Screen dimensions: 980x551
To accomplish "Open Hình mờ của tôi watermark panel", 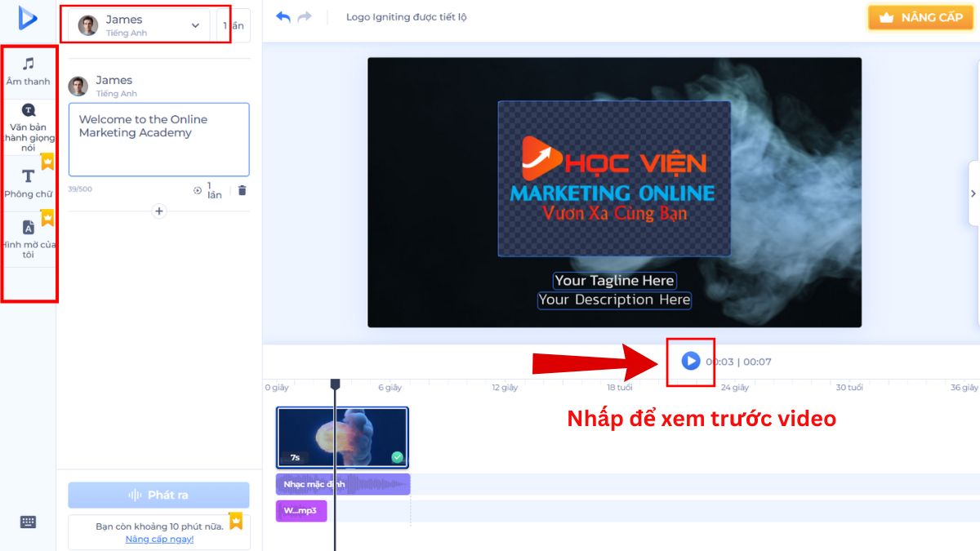I will click(x=29, y=239).
